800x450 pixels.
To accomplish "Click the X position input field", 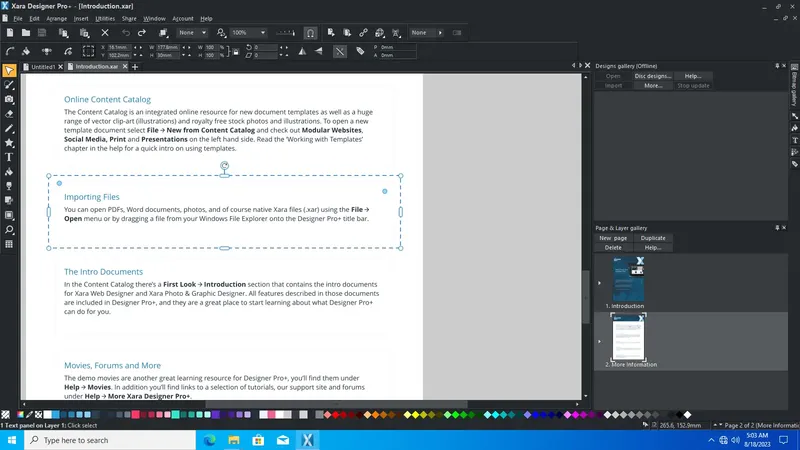I will point(119,47).
